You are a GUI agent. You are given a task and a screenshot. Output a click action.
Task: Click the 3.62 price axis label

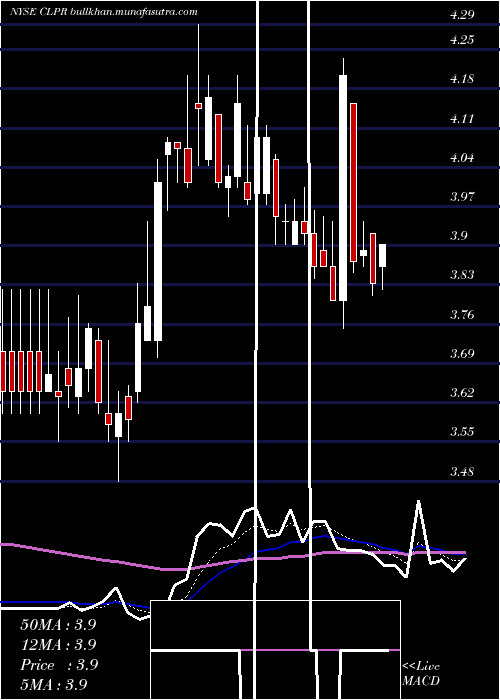pos(462,393)
